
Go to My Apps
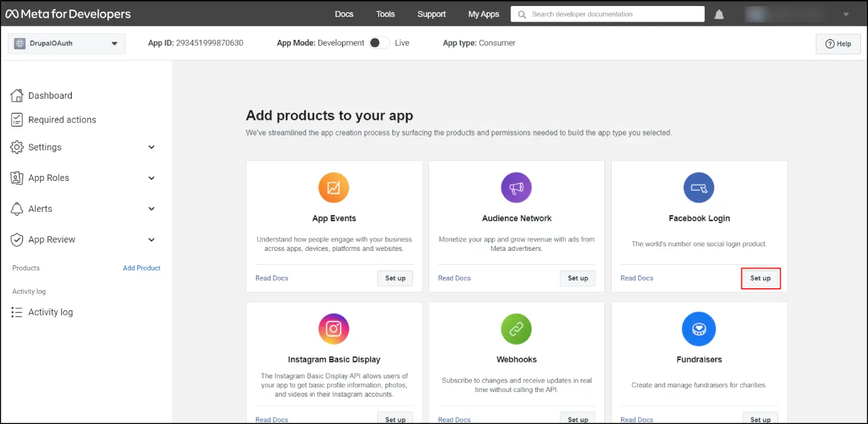(483, 14)
